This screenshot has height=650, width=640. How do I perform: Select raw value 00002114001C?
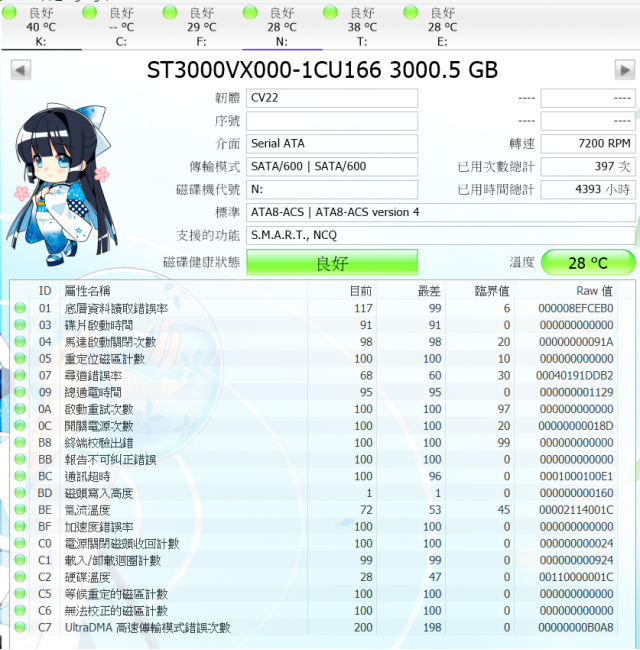tap(576, 509)
